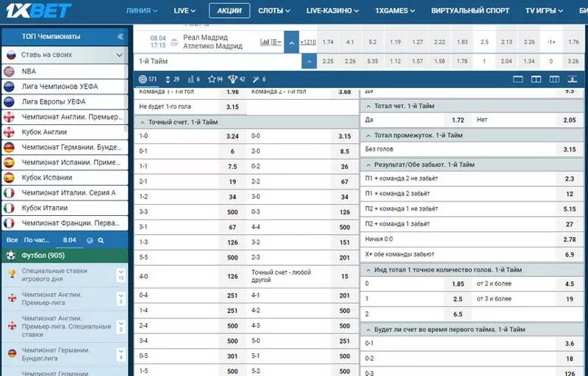Expand Чемпионат Англии Премьер-лига sidebar group

click(x=121, y=298)
